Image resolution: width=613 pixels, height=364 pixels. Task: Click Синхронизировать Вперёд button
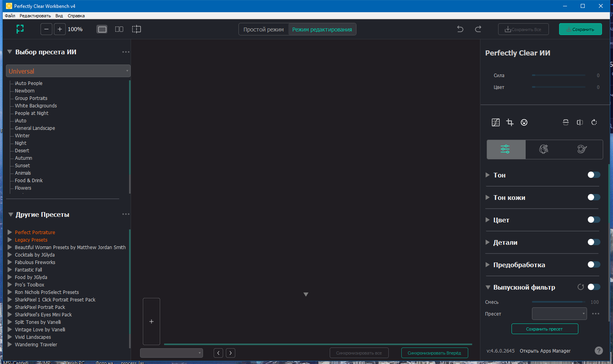click(x=434, y=353)
